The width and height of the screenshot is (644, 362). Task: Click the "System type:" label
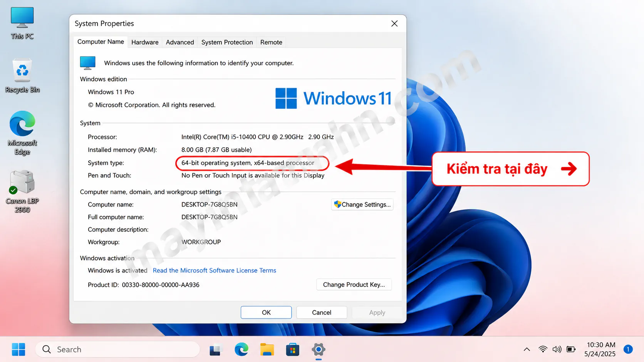tap(106, 163)
